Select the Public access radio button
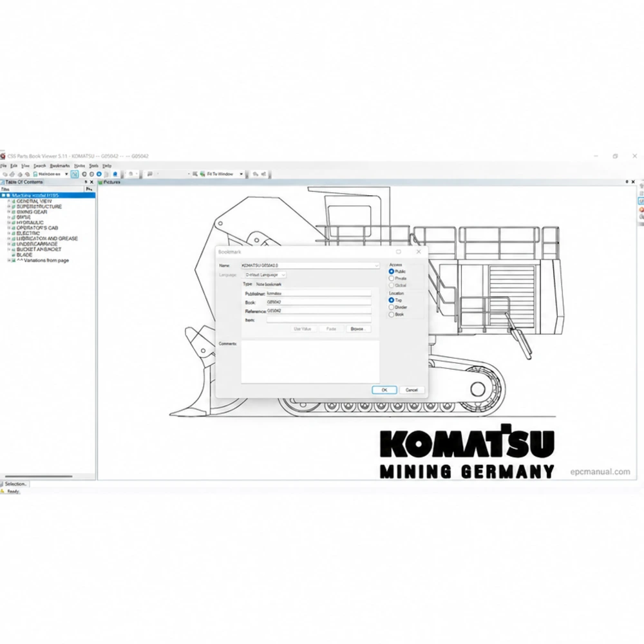The image size is (644, 644). pos(392,272)
